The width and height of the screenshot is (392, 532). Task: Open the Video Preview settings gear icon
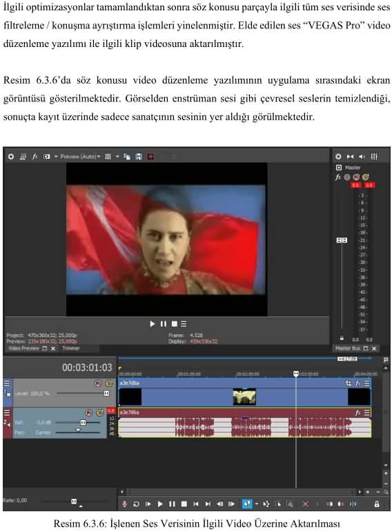point(11,156)
